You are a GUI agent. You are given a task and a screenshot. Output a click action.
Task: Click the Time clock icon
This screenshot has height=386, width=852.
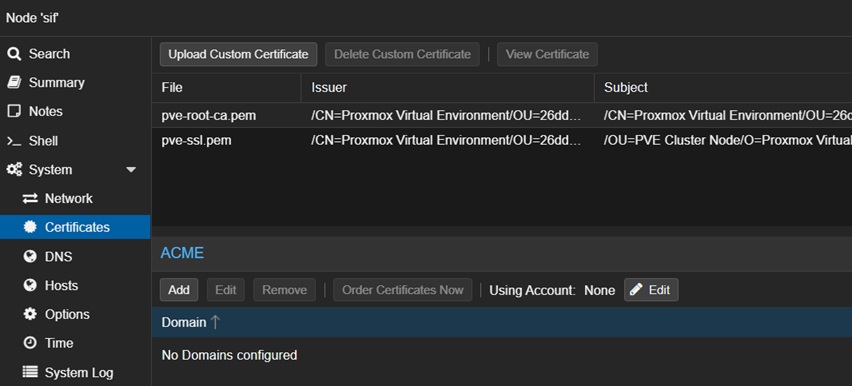pyautogui.click(x=30, y=343)
